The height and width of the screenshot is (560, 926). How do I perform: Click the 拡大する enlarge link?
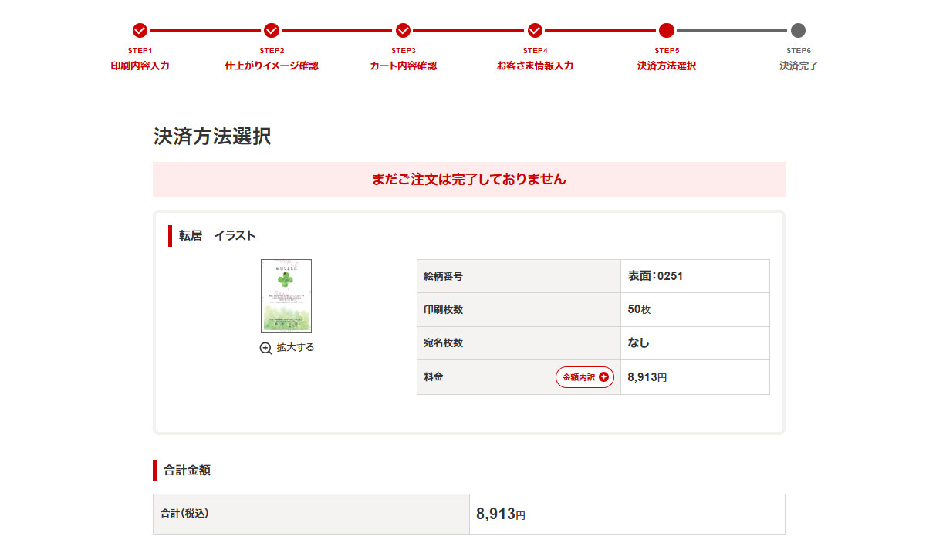[x=295, y=348]
